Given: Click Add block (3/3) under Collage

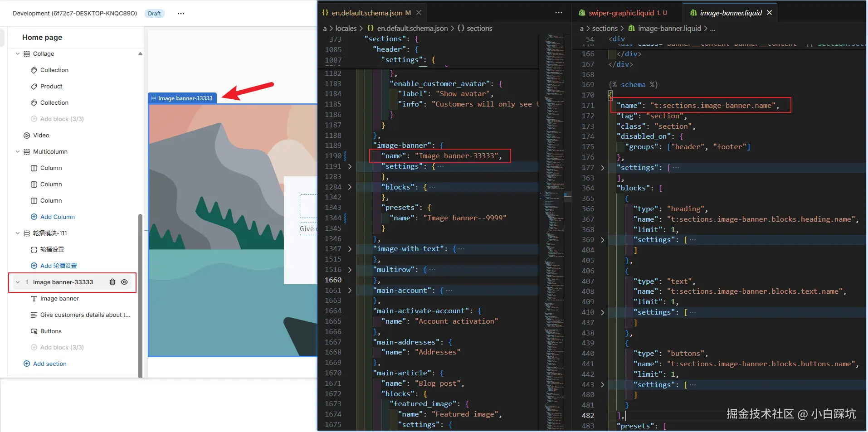Looking at the screenshot, I should click(57, 119).
